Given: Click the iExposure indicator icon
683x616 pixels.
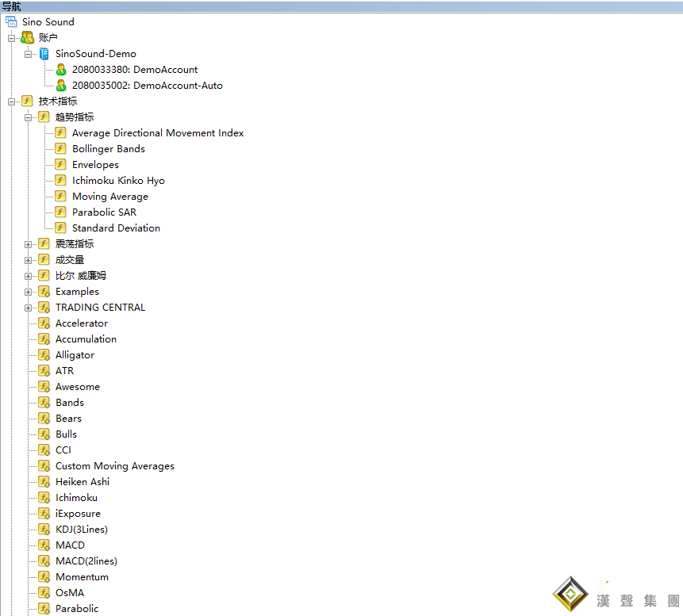Looking at the screenshot, I should 44,513.
